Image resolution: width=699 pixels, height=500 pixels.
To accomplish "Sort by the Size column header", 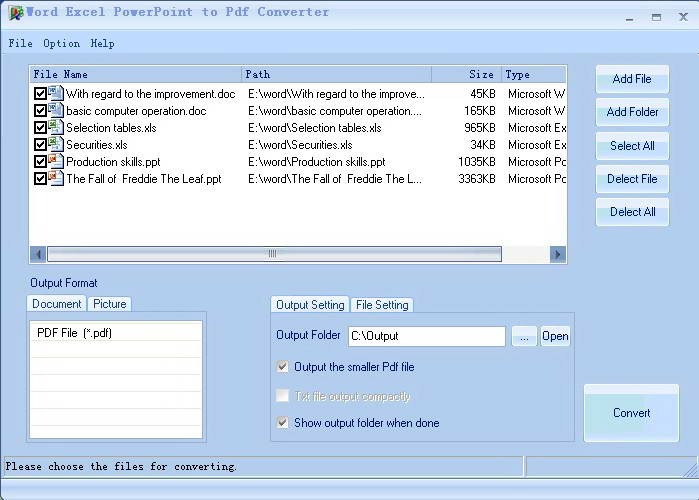I will [x=466, y=74].
